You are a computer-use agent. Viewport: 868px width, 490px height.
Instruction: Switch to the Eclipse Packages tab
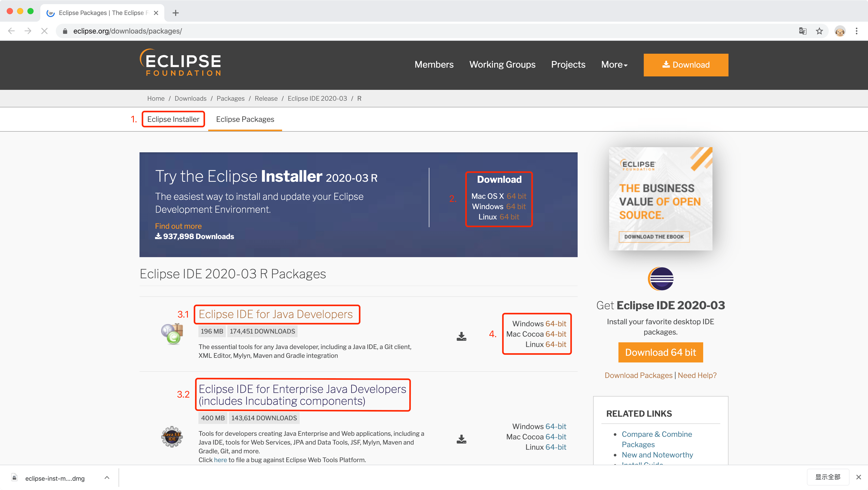(245, 119)
